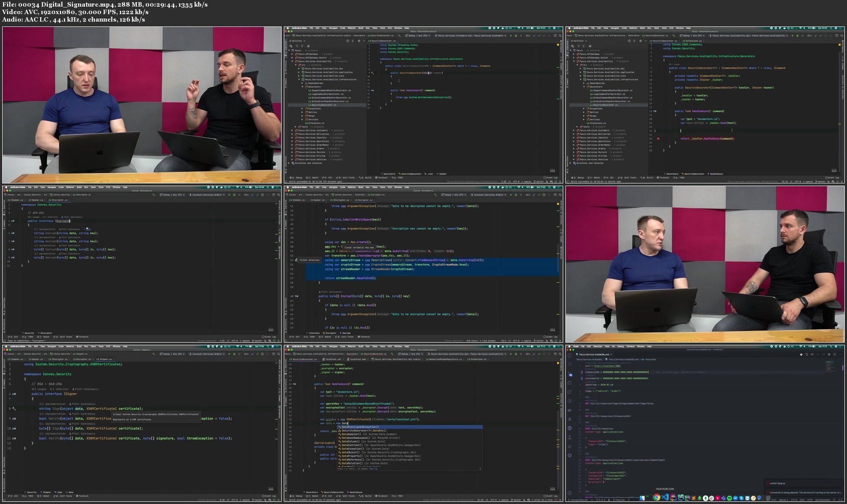Click Docker whale icon in VS Code activity bar
This screenshot has height=504, width=847.
(x=569, y=410)
